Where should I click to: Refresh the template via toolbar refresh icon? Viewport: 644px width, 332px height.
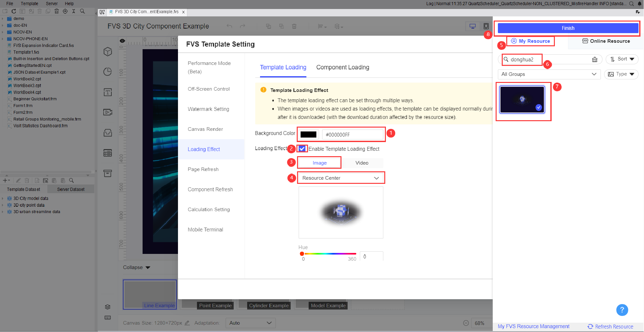pyautogui.click(x=14, y=11)
